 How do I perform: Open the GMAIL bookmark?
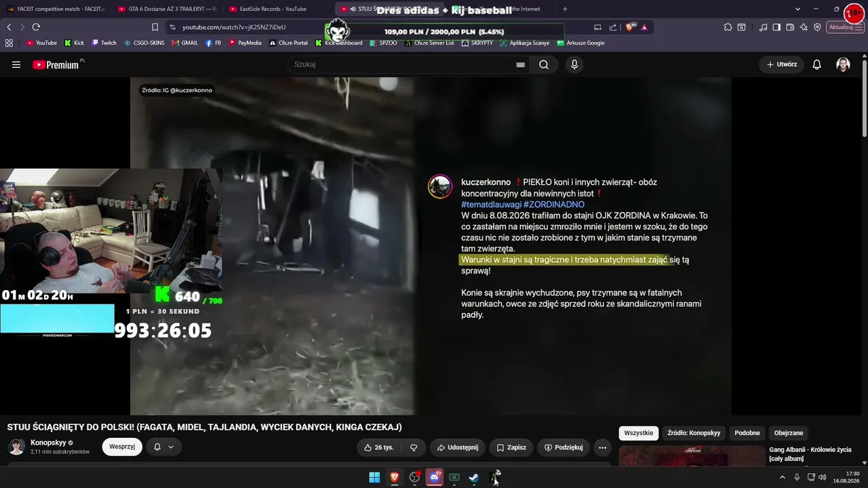[185, 43]
